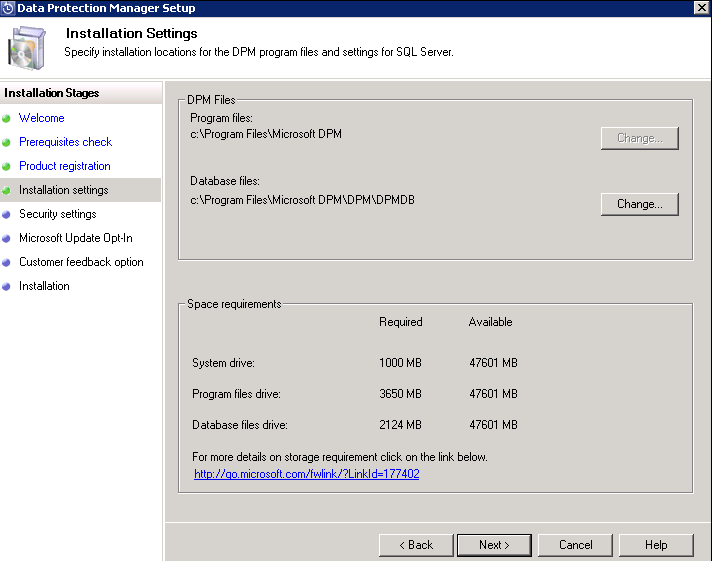Click the purple bullet next to Installation
This screenshot has height=561, width=712.
6,286
